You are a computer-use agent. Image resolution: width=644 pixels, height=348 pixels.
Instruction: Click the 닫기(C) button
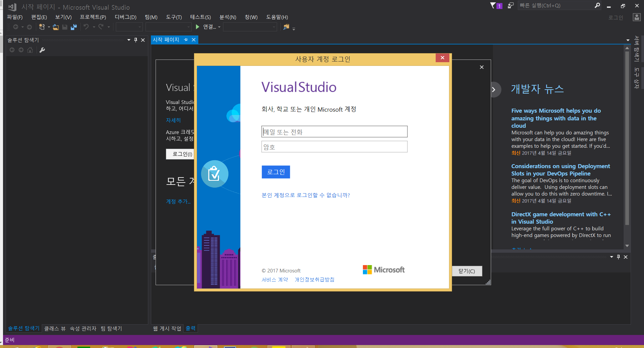pyautogui.click(x=467, y=271)
